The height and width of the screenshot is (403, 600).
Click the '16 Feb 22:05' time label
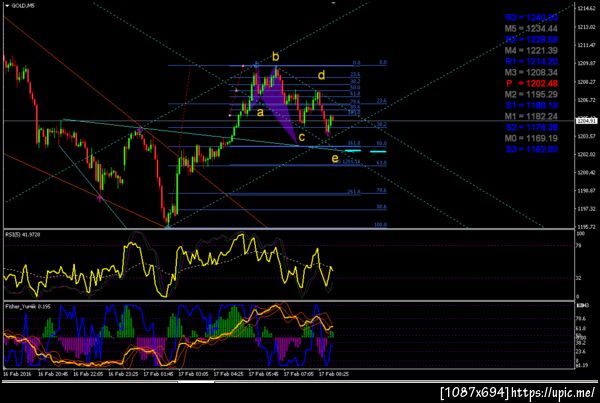tap(88, 374)
